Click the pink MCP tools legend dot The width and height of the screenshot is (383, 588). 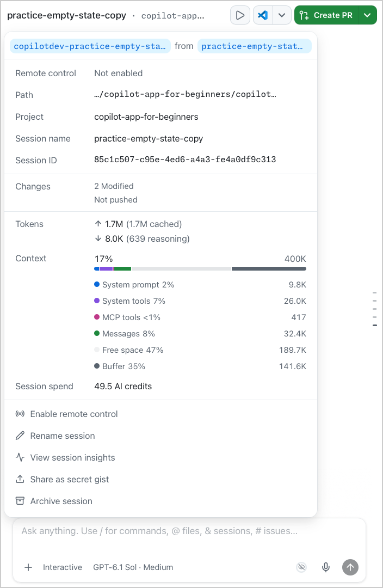click(x=97, y=317)
